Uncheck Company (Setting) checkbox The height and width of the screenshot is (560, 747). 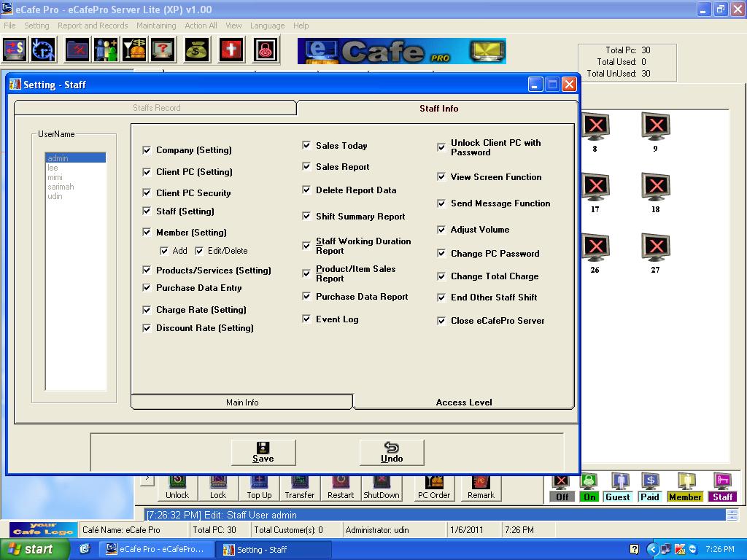pyautogui.click(x=147, y=150)
